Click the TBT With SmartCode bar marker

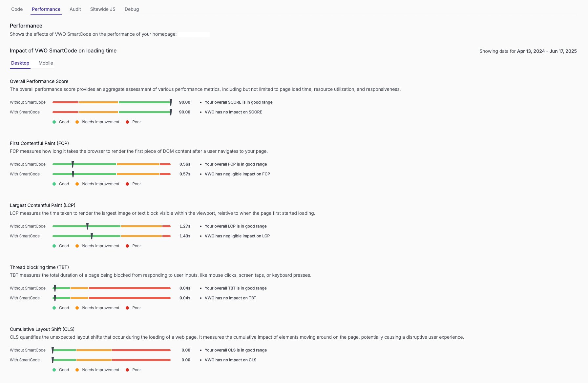point(55,298)
